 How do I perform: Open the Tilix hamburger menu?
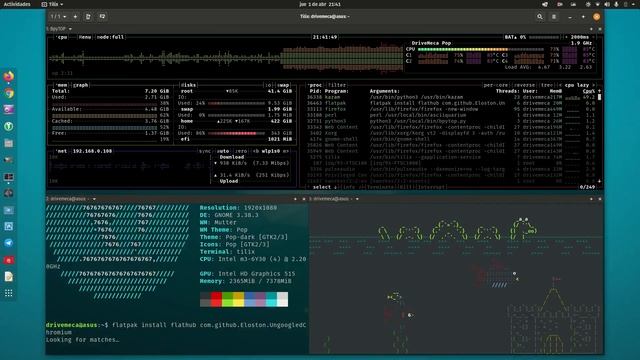(554, 17)
